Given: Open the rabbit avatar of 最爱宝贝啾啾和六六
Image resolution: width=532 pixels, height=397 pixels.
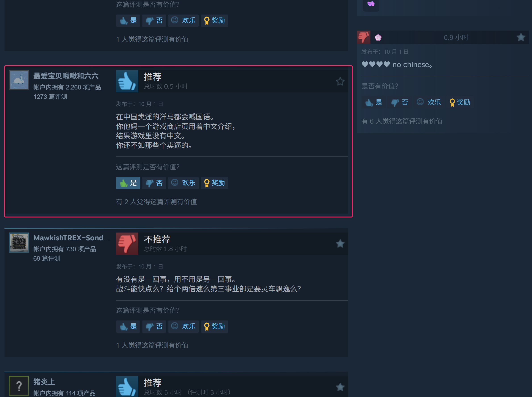Looking at the screenshot, I should (19, 80).
